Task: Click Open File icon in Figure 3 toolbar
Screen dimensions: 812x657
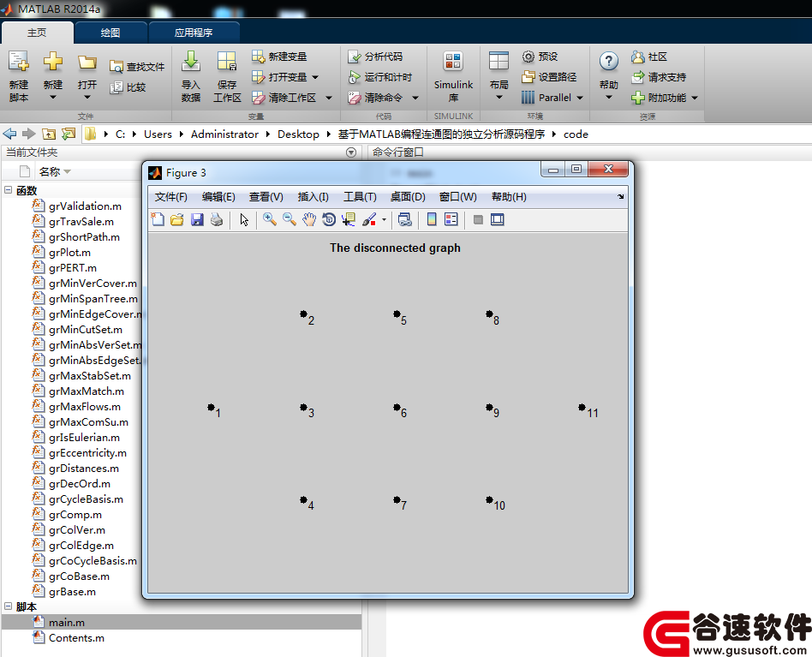Action: pyautogui.click(x=177, y=219)
